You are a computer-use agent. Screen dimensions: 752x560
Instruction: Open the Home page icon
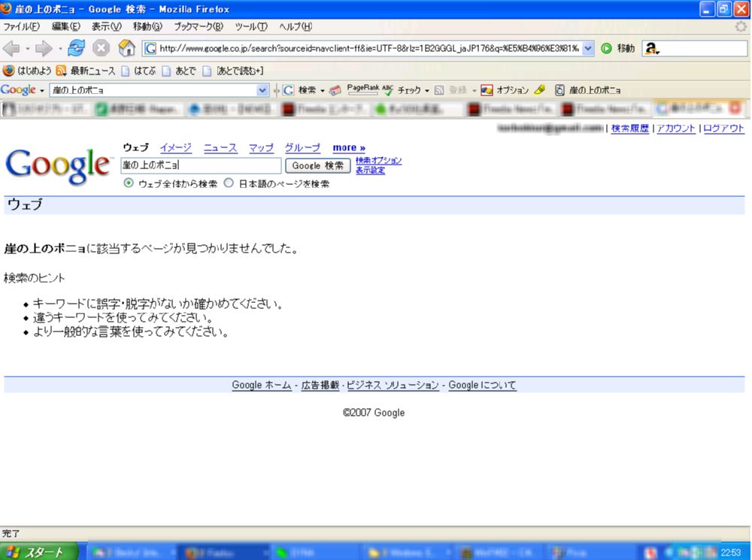pos(126,48)
